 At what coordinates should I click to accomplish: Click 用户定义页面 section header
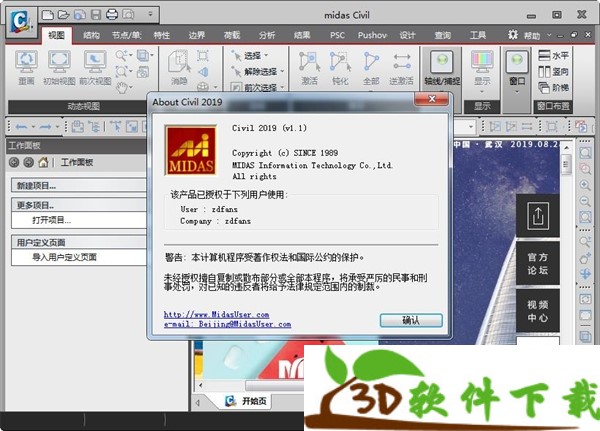click(x=78, y=242)
